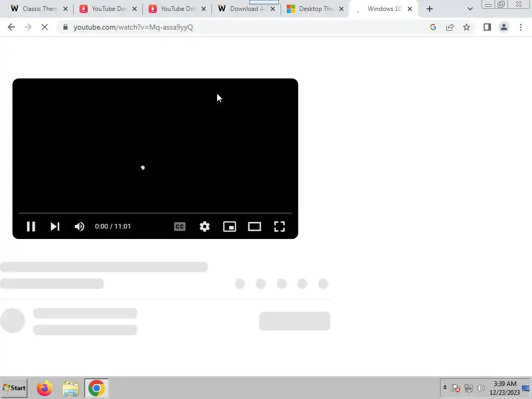532x399 pixels.
Task: Open the system volume tray icon
Action: point(481,388)
